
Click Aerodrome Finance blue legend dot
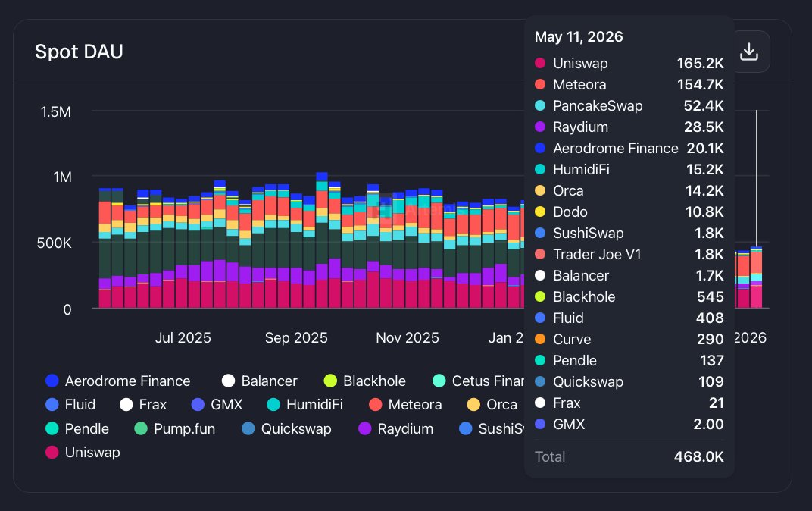point(52,381)
